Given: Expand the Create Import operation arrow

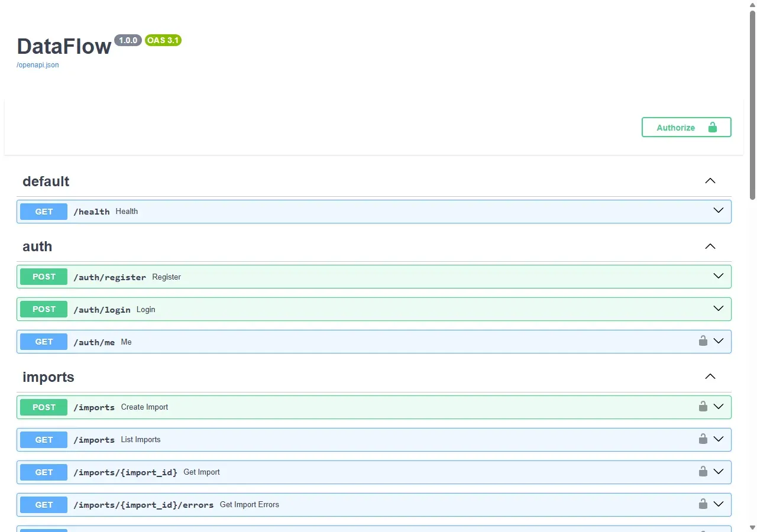Looking at the screenshot, I should click(x=719, y=407).
